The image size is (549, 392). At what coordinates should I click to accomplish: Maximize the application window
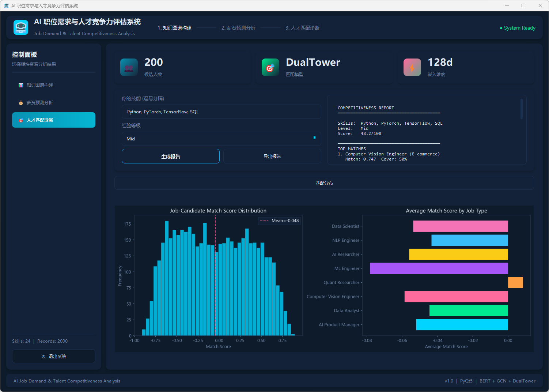[523, 5]
